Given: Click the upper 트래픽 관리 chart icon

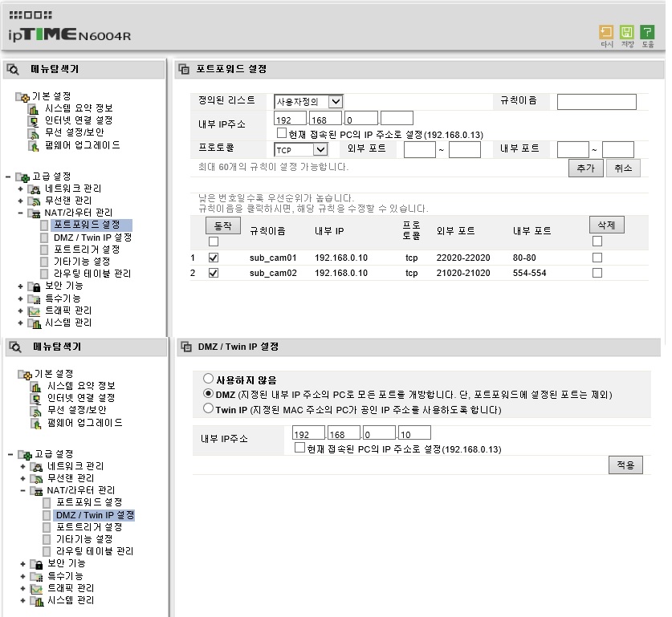Looking at the screenshot, I should coord(35,311).
